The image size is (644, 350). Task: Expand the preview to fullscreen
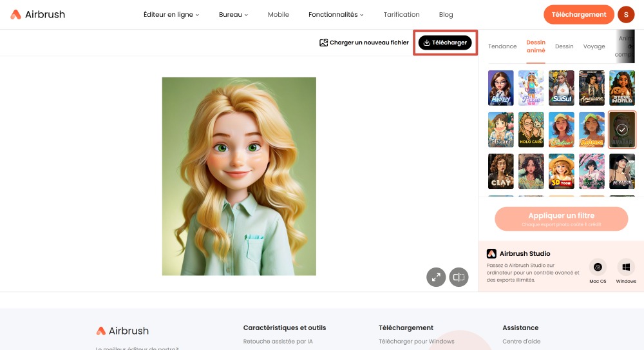[436, 277]
